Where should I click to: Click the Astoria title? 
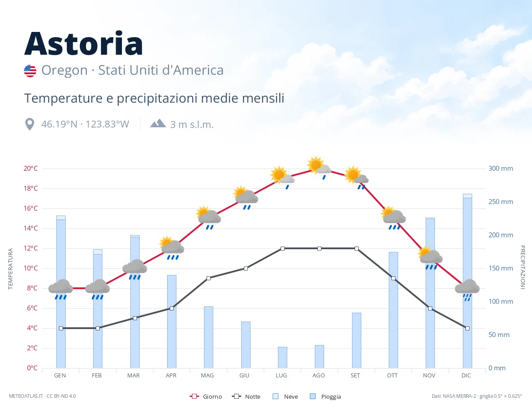(84, 43)
